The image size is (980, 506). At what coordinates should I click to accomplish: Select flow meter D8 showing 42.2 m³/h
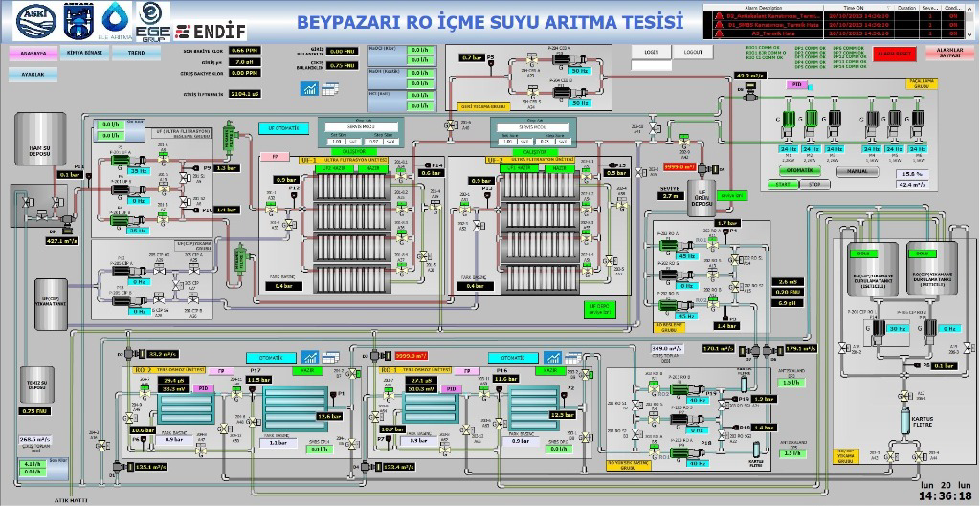[x=749, y=94]
